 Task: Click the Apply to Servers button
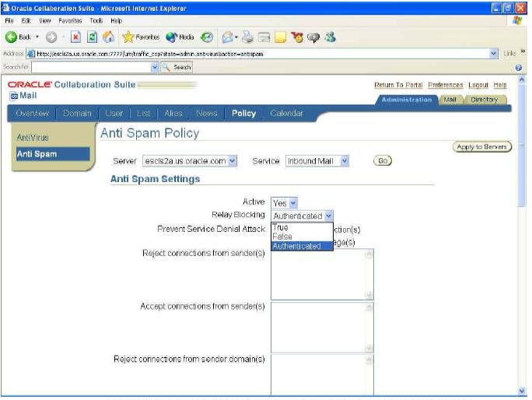pyautogui.click(x=481, y=146)
